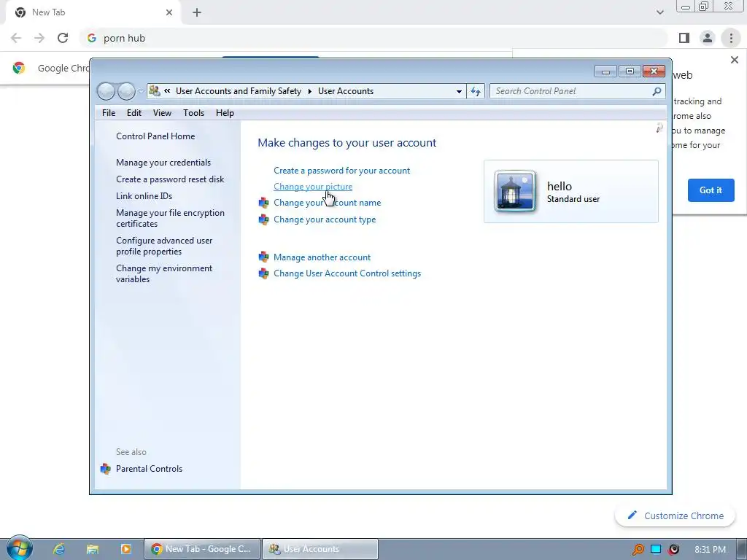Screen dimensions: 747x560
Task: Click the Chrome reload page icon
Action: point(63,38)
